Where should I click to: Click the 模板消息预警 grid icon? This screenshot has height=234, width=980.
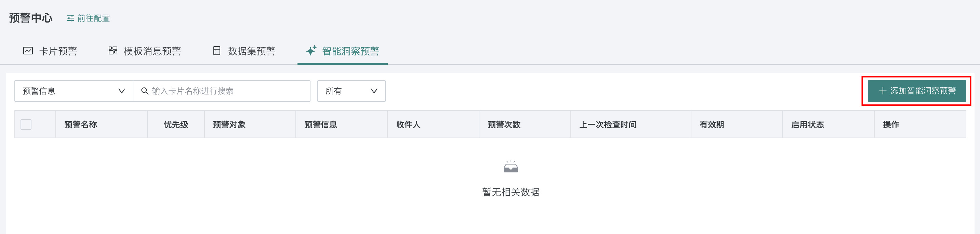pyautogui.click(x=113, y=51)
